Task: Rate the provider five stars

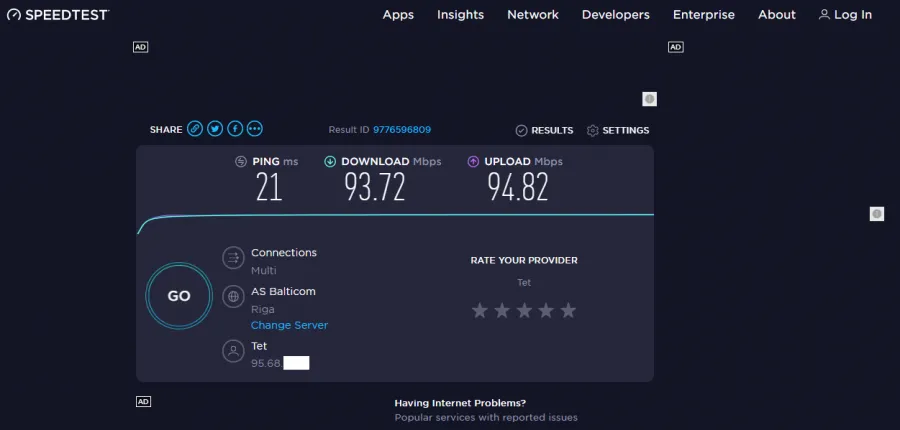Action: tap(568, 311)
